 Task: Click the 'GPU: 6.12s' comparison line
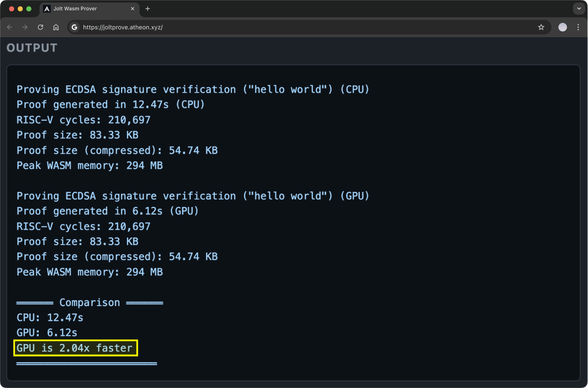tap(47, 333)
